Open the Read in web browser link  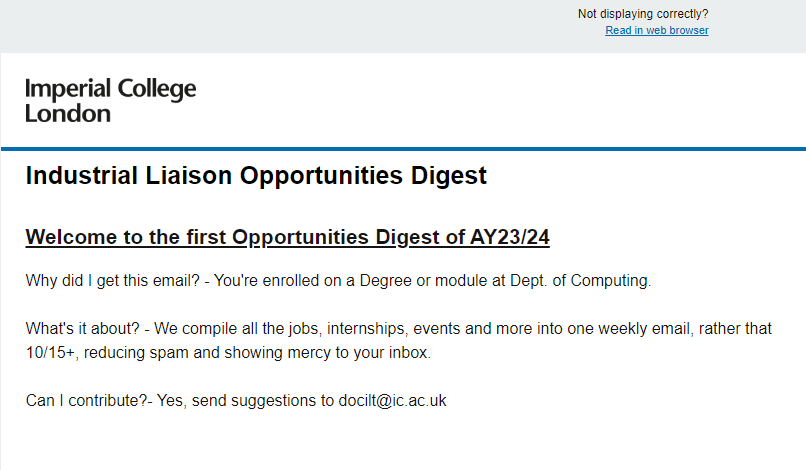click(x=656, y=30)
